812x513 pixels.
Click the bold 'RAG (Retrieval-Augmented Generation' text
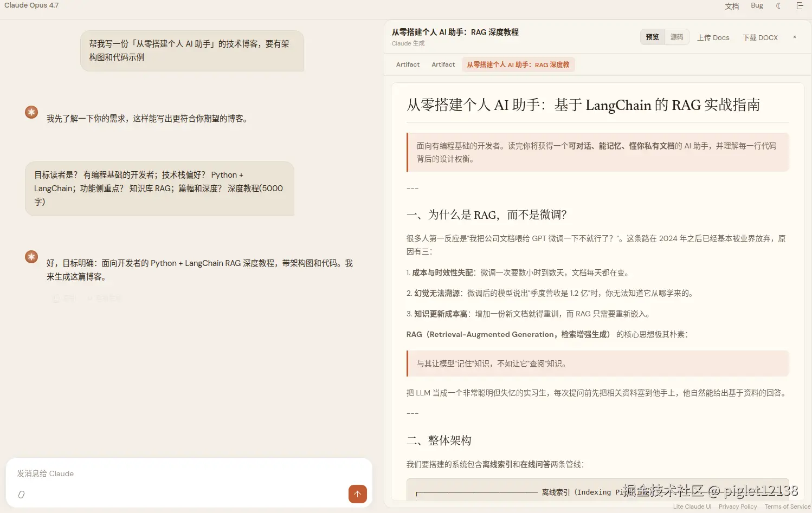click(x=508, y=334)
